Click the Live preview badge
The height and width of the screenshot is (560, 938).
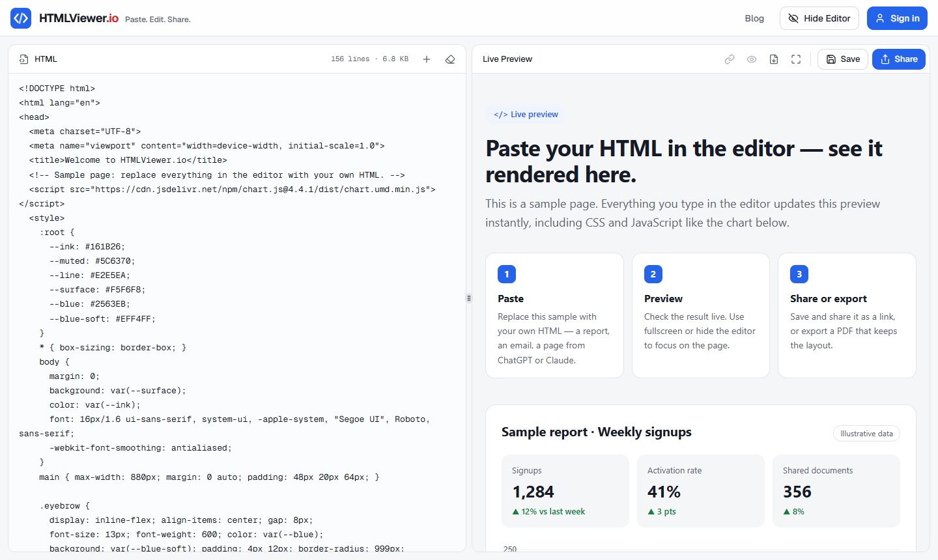(x=526, y=114)
